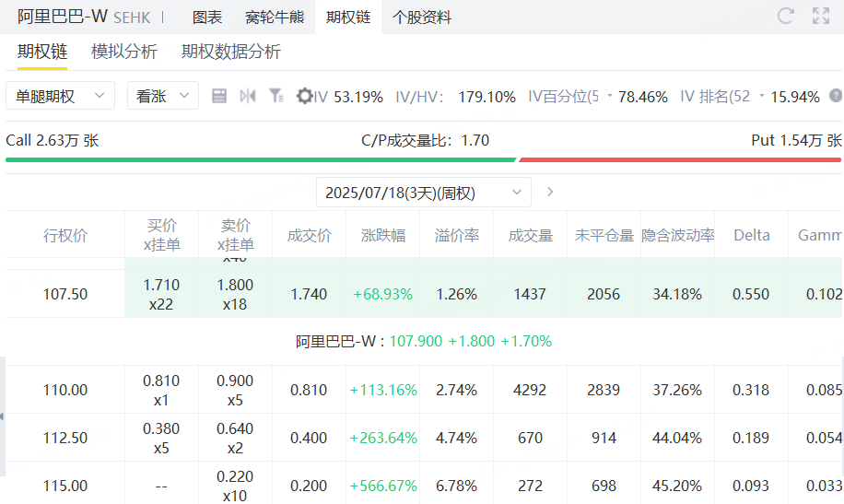Open the 看涨 call/put dropdown
844x504 pixels.
point(162,96)
